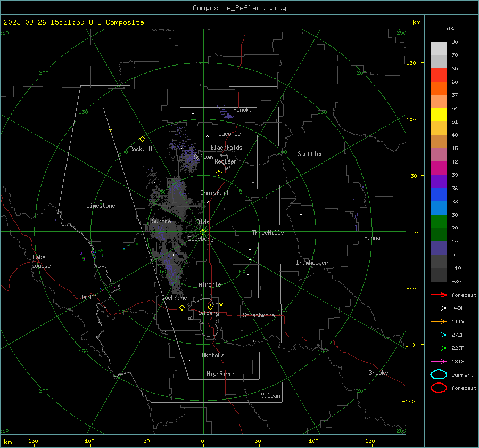Click the yellow diamond marker above Calgary
Screen dimensions: 479x448
(210, 307)
